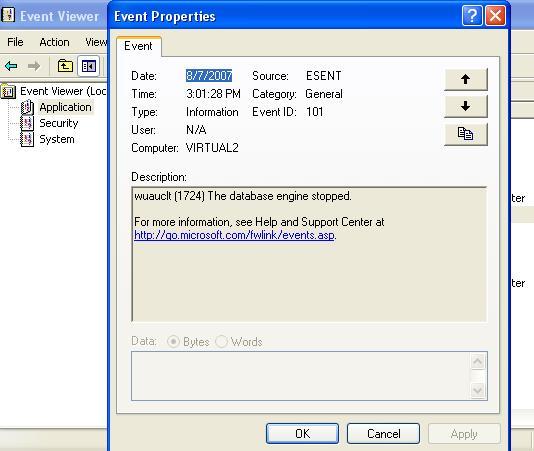The width and height of the screenshot is (534, 451).
Task: Open the File menu
Action: 15,42
